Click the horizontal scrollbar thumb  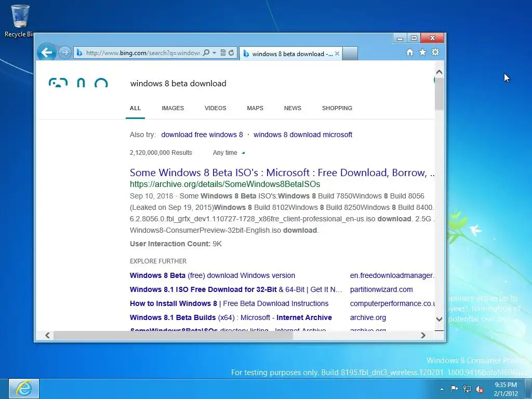173,335
